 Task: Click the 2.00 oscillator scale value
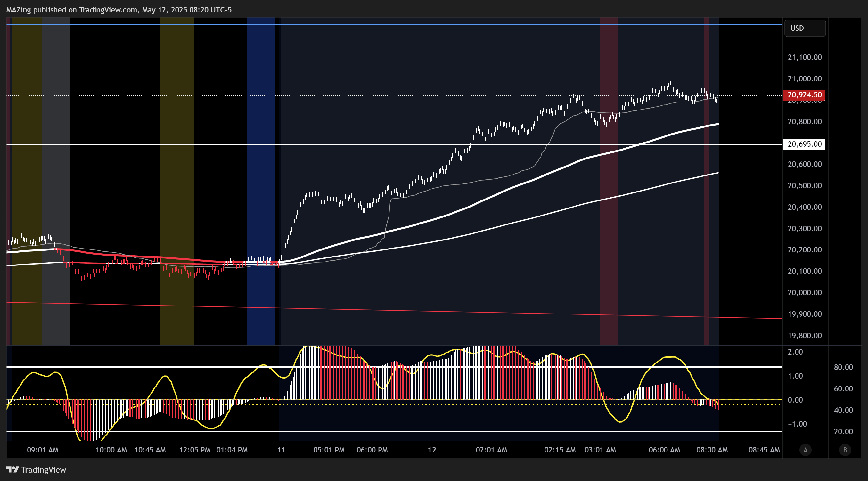795,352
